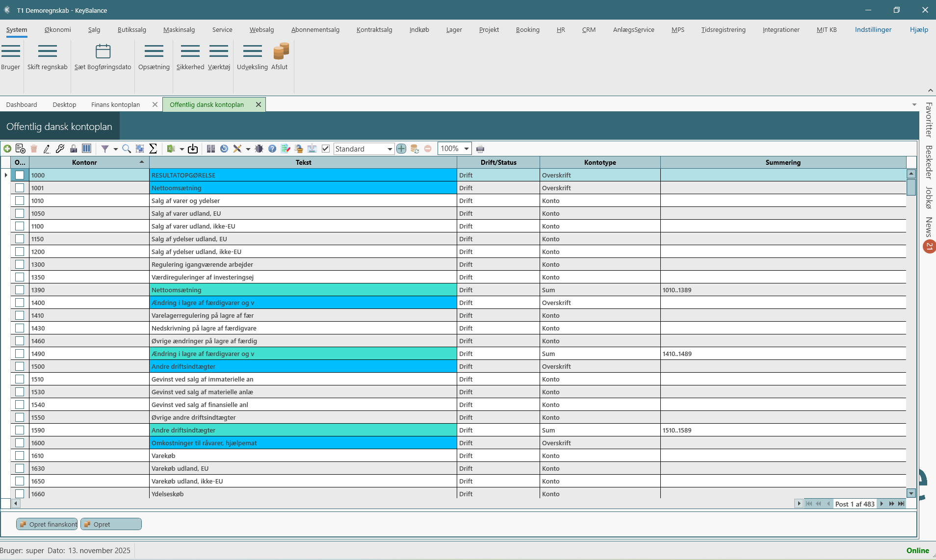Click the Opret finanskonti button
Viewport: 936px width, 560px height.
[48, 524]
